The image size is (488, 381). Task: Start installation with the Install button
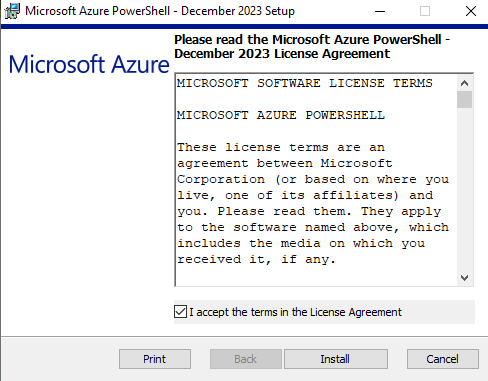click(335, 359)
